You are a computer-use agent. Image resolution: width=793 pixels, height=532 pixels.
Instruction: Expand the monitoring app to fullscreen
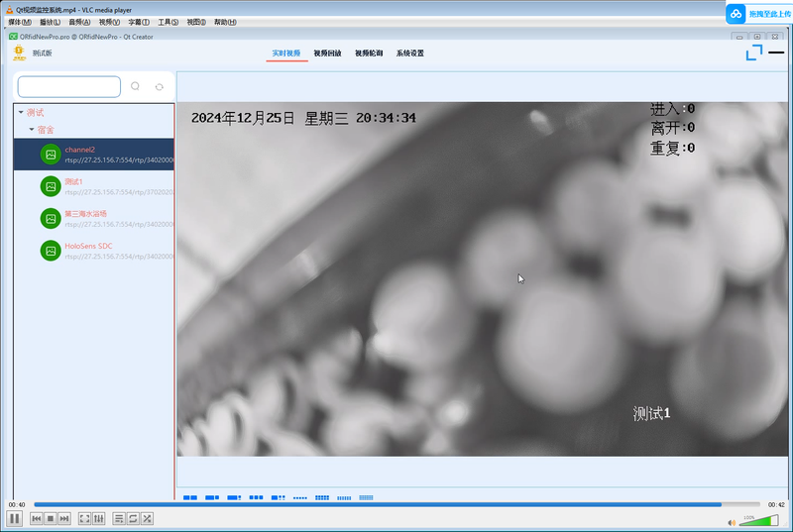[x=754, y=53]
